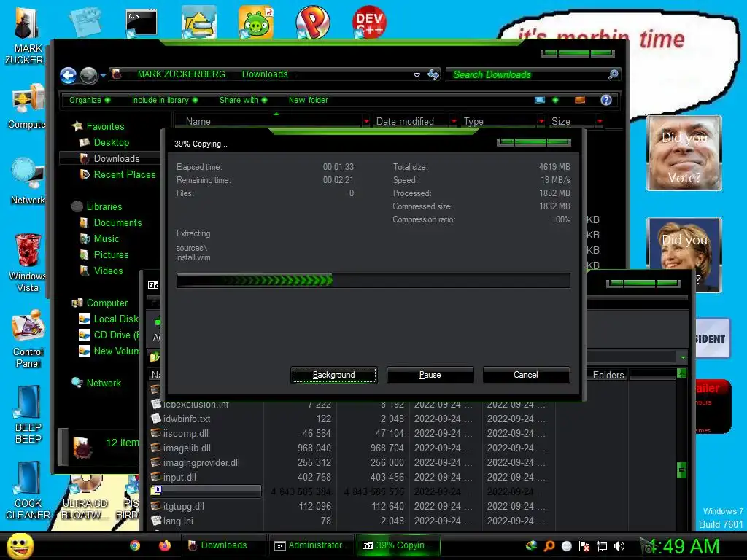Screen dimensions: 747x560
Task: Show the preview pane icon in Explorer
Action: (580, 100)
